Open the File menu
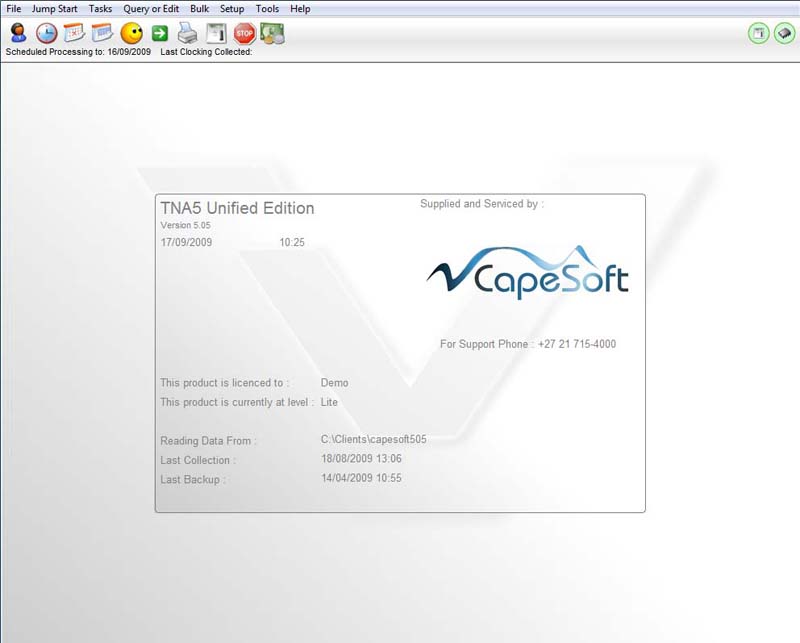800x643 pixels. [x=14, y=9]
